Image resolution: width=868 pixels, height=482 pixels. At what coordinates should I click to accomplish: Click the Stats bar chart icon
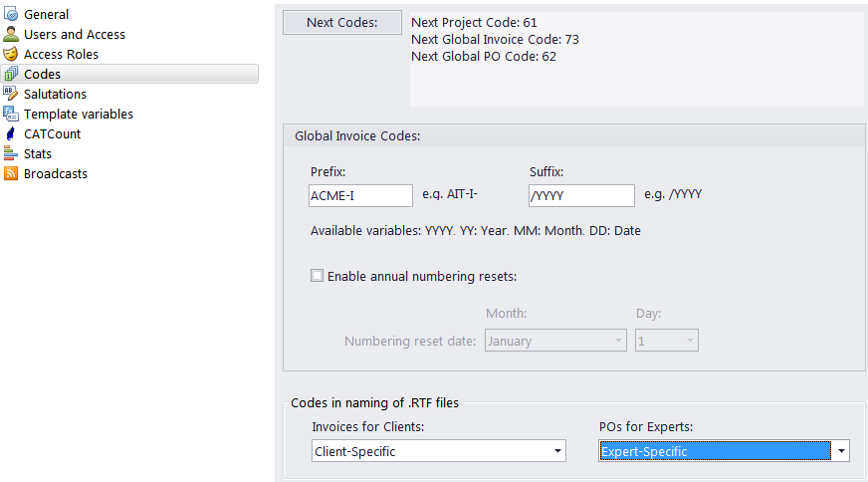click(11, 153)
